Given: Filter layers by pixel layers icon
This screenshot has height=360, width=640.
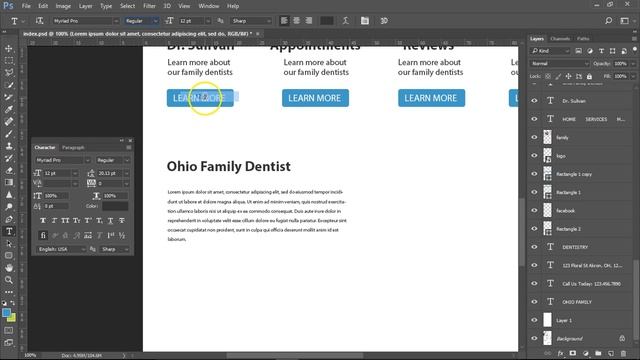Looking at the screenshot, I should coord(578,51).
